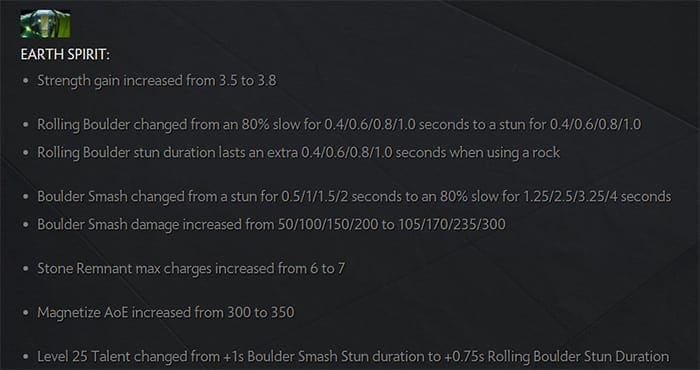
Task: Click bullet beside Stone Remnant line
Action: 26,269
